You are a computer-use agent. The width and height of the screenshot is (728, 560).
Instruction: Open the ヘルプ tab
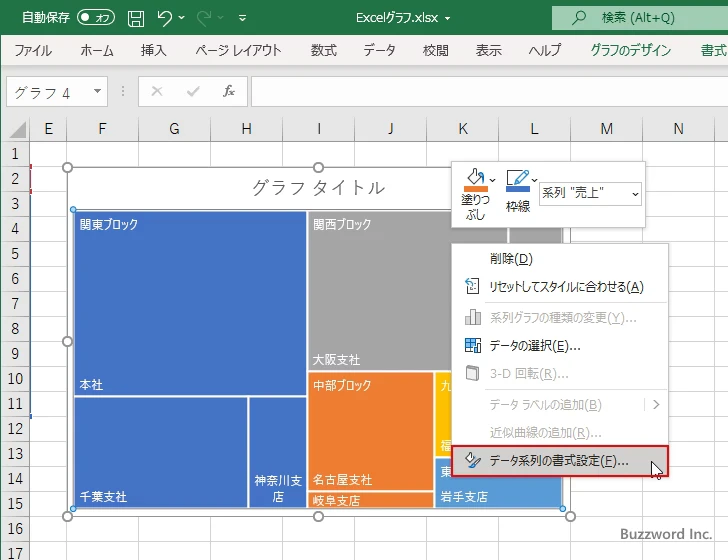click(545, 50)
